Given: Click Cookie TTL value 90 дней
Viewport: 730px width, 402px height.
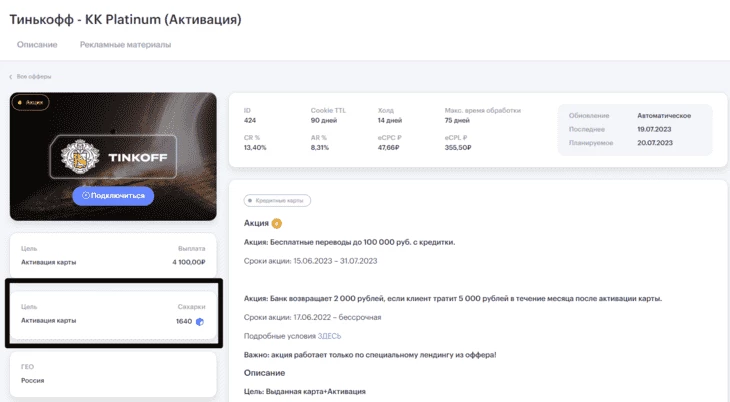Looking at the screenshot, I should pos(324,120).
